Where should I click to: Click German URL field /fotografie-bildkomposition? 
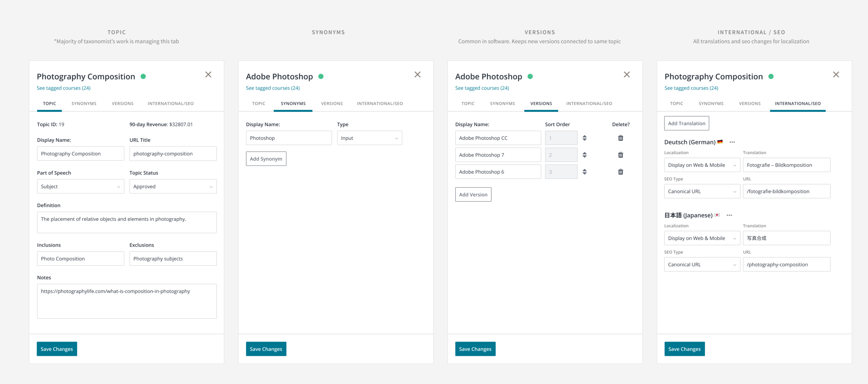[x=786, y=191]
